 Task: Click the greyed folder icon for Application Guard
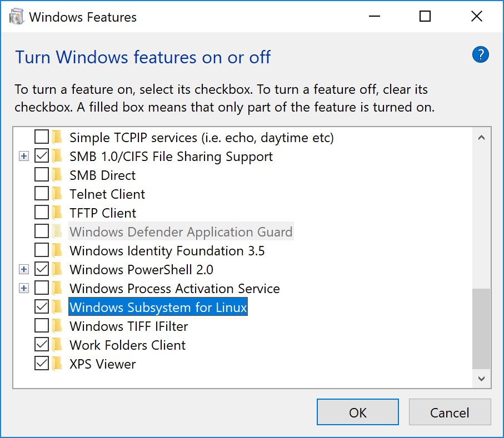[x=57, y=231]
